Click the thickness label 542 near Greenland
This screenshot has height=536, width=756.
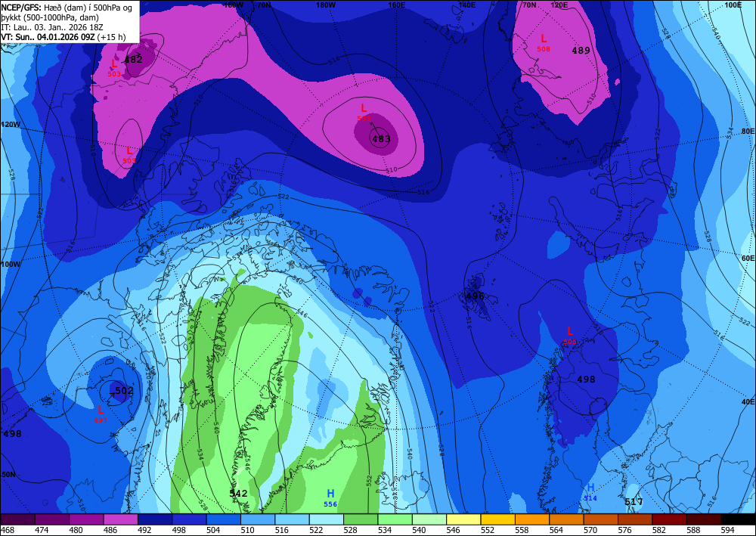coord(238,493)
